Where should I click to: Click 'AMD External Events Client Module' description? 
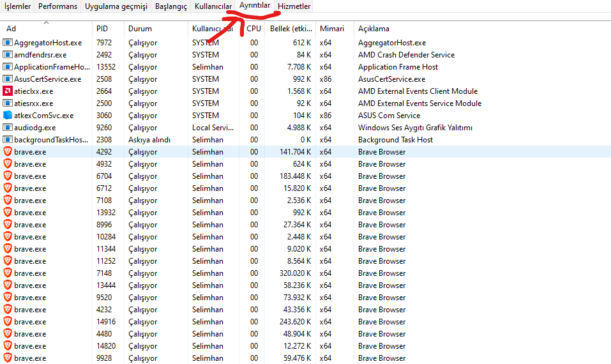point(418,91)
